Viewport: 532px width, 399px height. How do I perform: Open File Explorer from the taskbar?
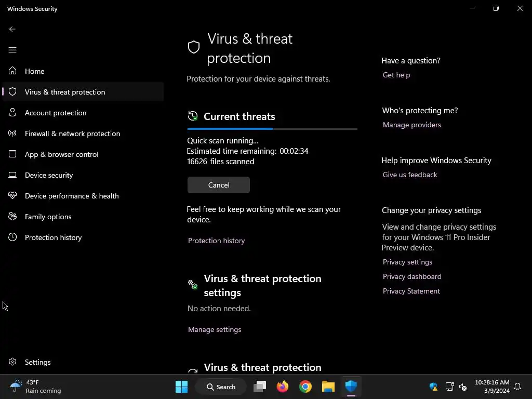(x=328, y=387)
